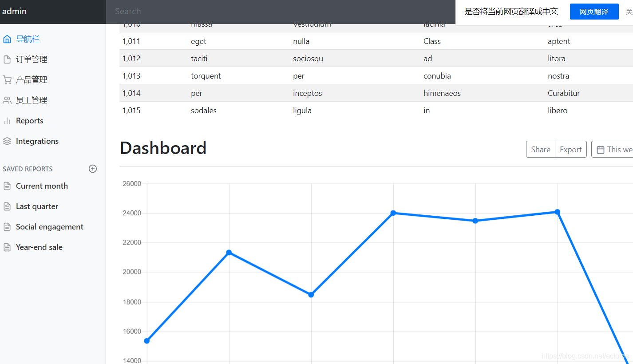Click table cell 'sociosqu'
This screenshot has width=633, height=364.
click(308, 59)
